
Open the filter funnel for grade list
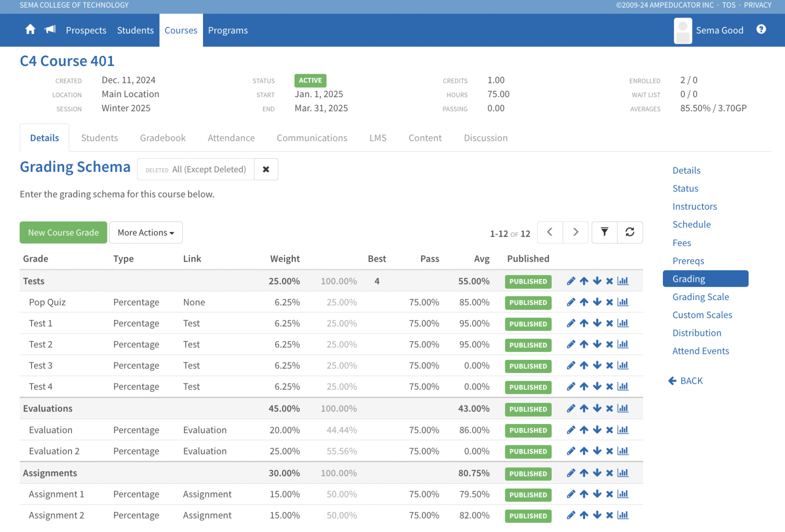coord(604,232)
